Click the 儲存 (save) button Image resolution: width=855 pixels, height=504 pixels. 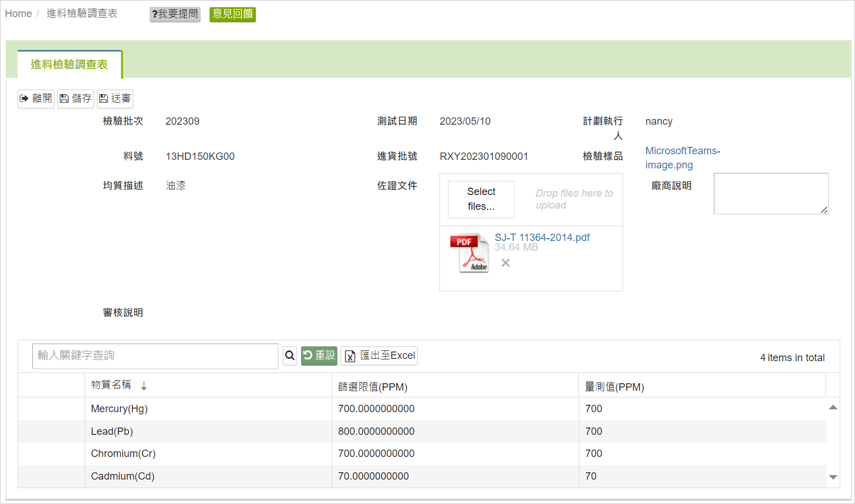(x=75, y=99)
